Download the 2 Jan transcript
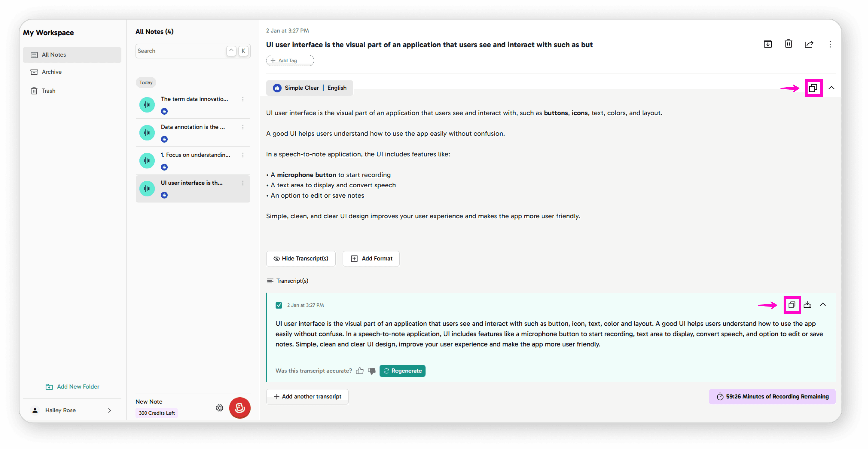This screenshot has width=868, height=449. (x=808, y=305)
